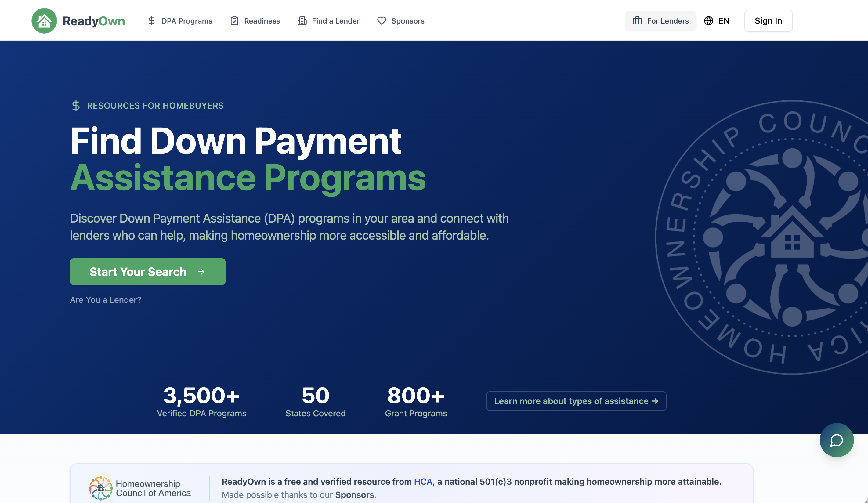868x503 pixels.
Task: Go to the Readiness page
Action: (255, 21)
